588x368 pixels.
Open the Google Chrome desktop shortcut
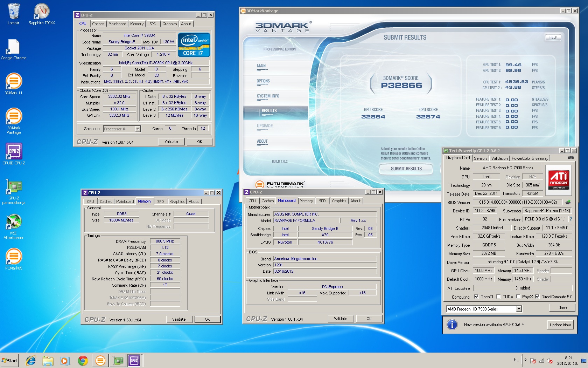(x=14, y=49)
